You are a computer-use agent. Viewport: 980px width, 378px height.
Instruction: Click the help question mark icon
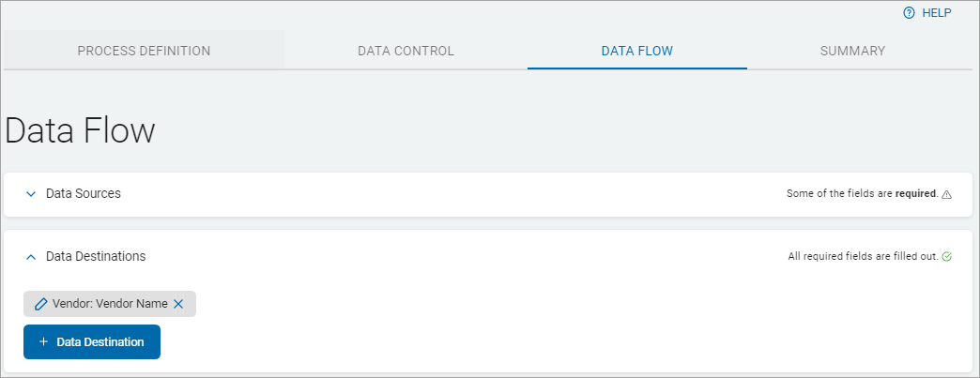(909, 13)
